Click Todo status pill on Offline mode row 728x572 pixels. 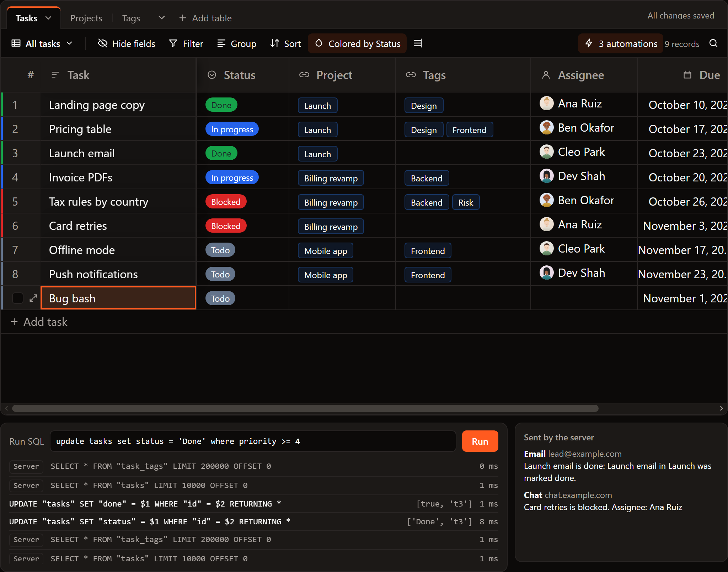coord(220,250)
